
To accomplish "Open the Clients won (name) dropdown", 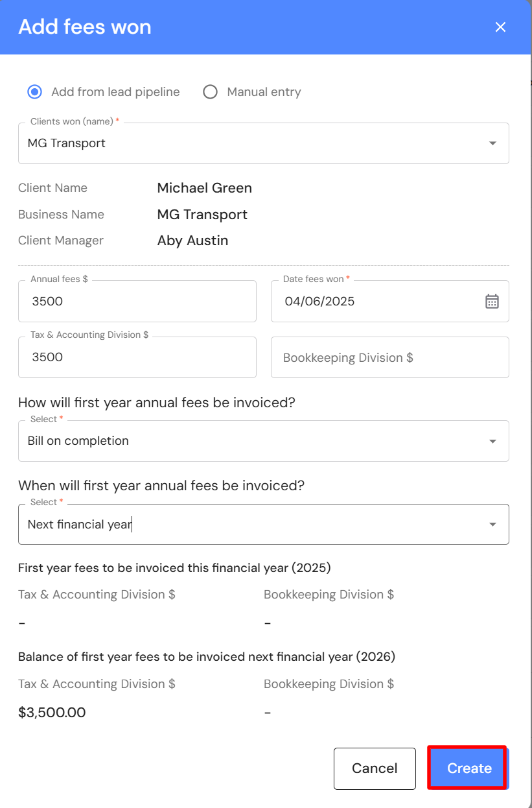I will pos(263,143).
